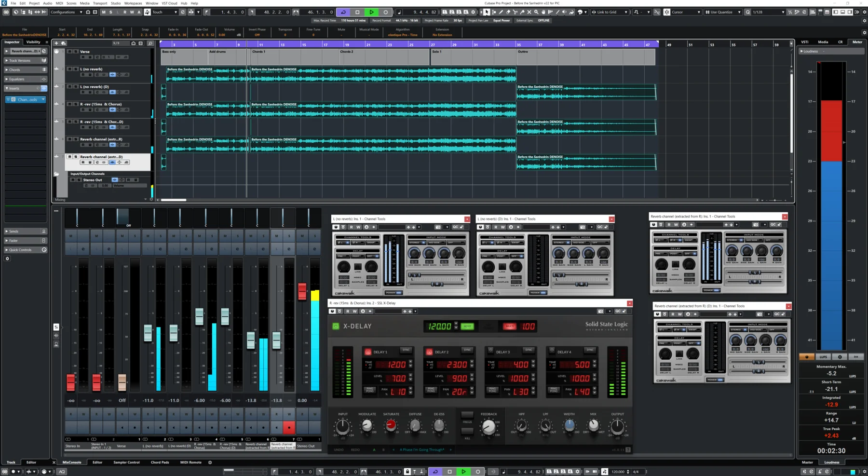Viewport: 868px width, 476px height.
Task: Select the Glue tool
Action: coord(522,12)
